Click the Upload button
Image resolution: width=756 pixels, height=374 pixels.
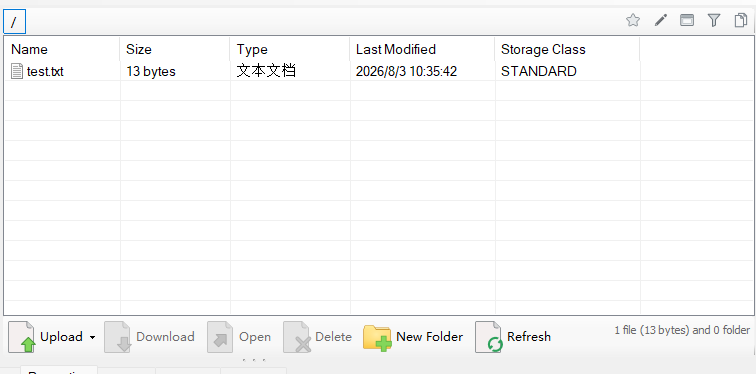pyautogui.click(x=46, y=337)
